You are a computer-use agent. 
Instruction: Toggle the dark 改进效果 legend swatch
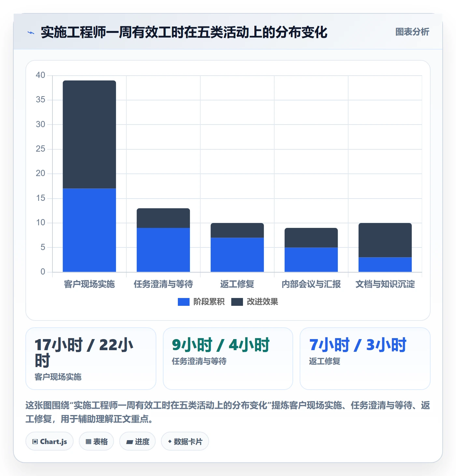pos(237,302)
